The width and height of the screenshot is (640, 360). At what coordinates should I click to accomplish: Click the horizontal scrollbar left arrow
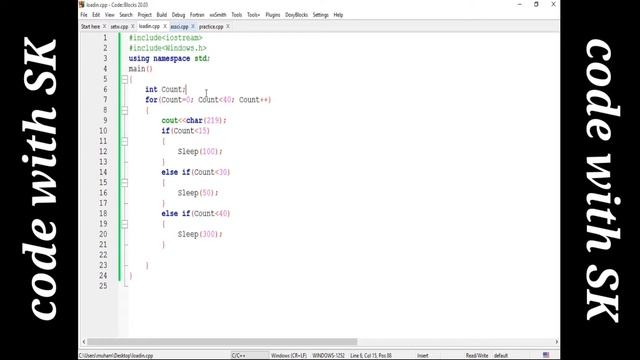84,342
